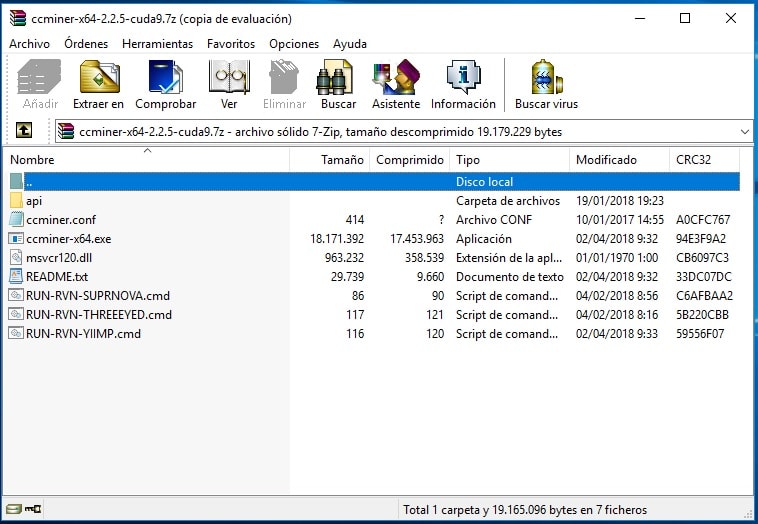Click msvcr120.dll file icon
Image resolution: width=758 pixels, height=524 pixels.
pos(16,257)
